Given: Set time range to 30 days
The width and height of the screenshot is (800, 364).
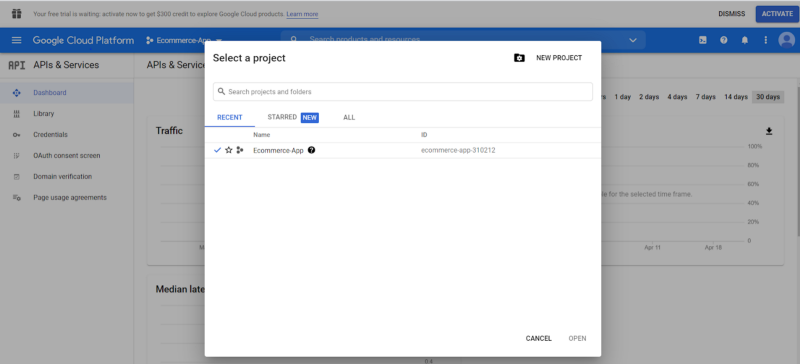Looking at the screenshot, I should click(768, 97).
